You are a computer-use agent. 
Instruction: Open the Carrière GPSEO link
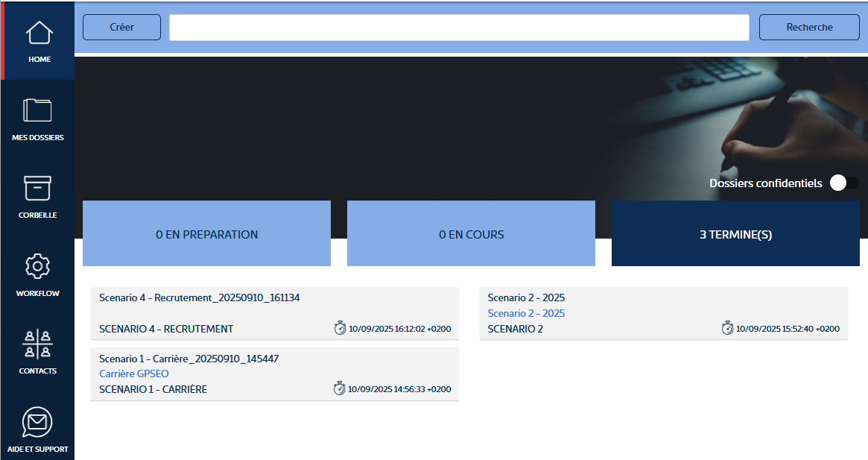click(x=134, y=374)
